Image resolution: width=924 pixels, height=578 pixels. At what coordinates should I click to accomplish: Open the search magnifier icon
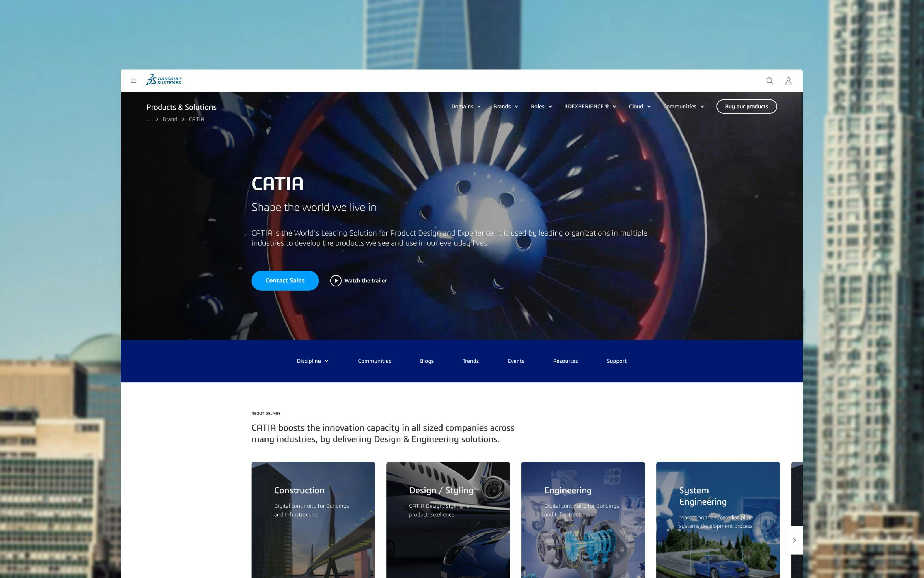[770, 81]
